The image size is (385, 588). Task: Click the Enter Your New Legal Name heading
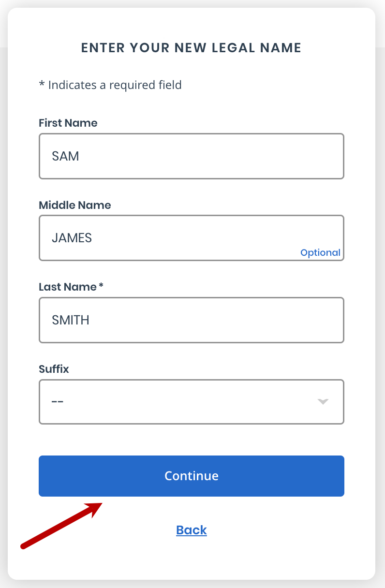tap(191, 48)
